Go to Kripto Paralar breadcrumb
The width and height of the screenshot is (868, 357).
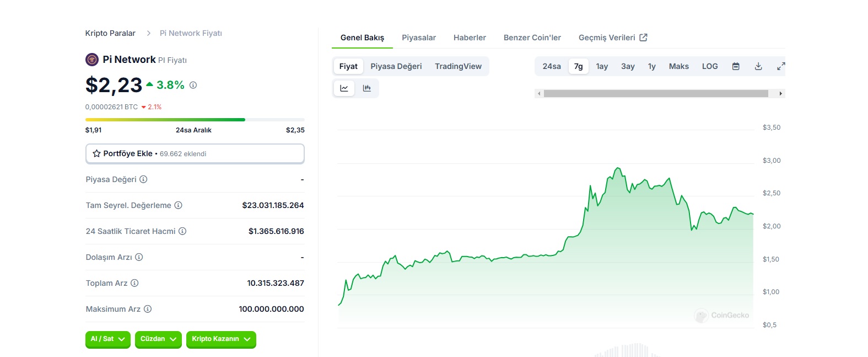(110, 33)
